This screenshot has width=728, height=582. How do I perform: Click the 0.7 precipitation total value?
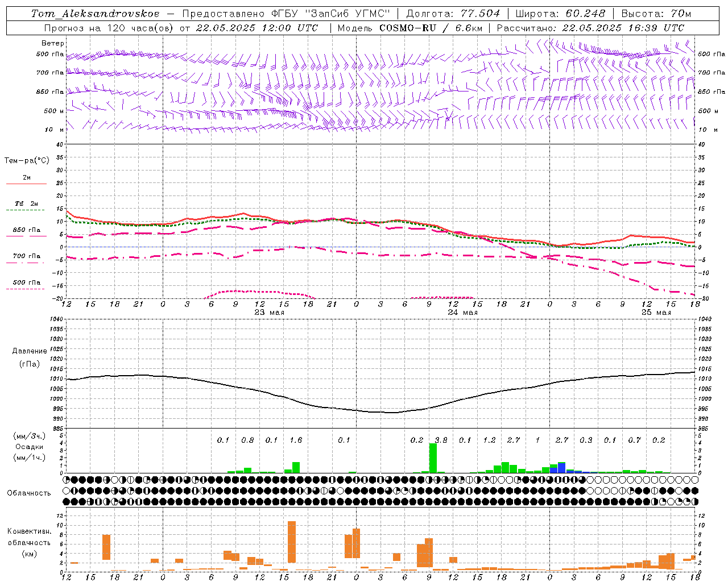coord(634,440)
